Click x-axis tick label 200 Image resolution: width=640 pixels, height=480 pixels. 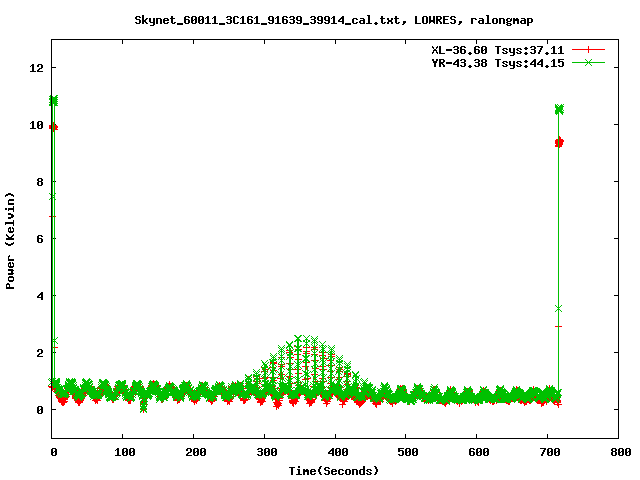(x=195, y=452)
